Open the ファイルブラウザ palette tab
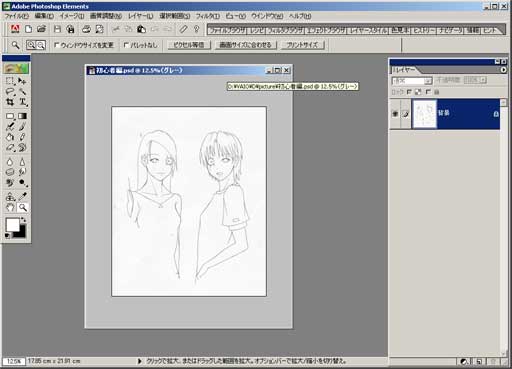The image size is (512, 369). tap(228, 30)
